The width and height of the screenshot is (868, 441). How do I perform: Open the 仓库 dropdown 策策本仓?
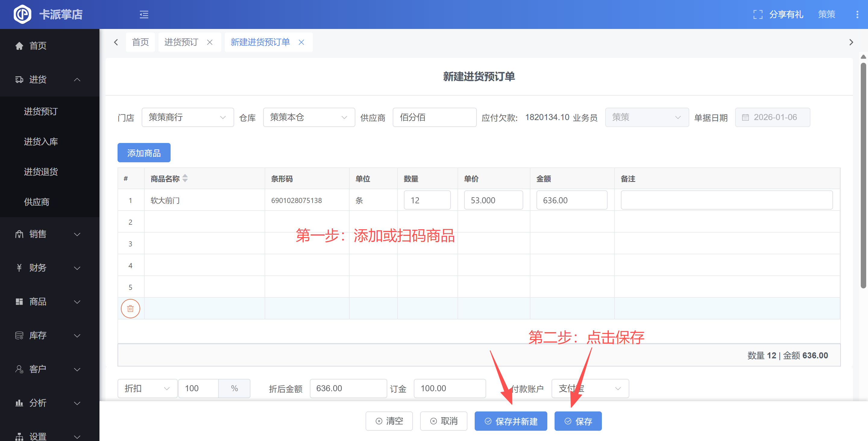point(309,117)
